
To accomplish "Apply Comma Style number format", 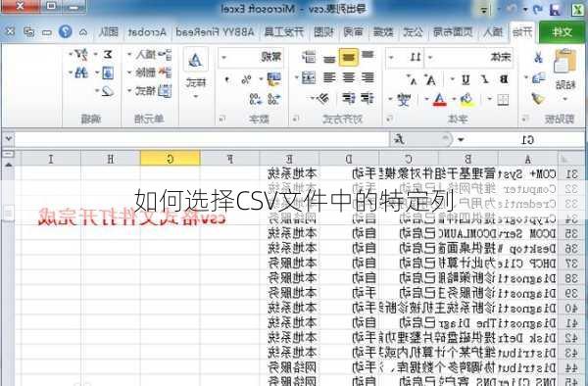I will pyautogui.click(x=227, y=80).
